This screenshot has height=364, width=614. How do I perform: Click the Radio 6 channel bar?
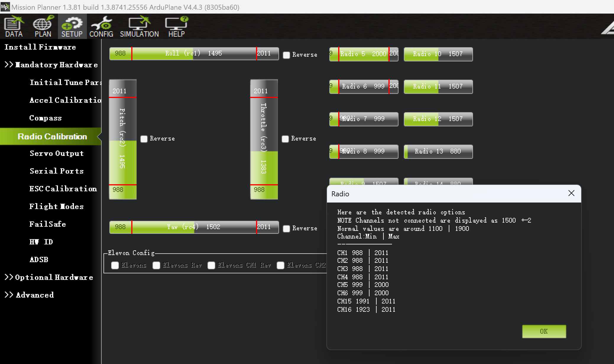pos(364,86)
